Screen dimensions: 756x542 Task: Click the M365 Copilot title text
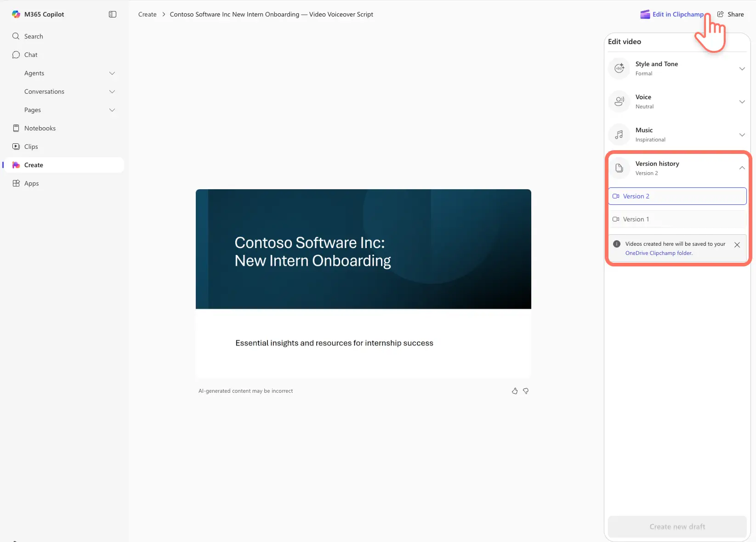(44, 14)
